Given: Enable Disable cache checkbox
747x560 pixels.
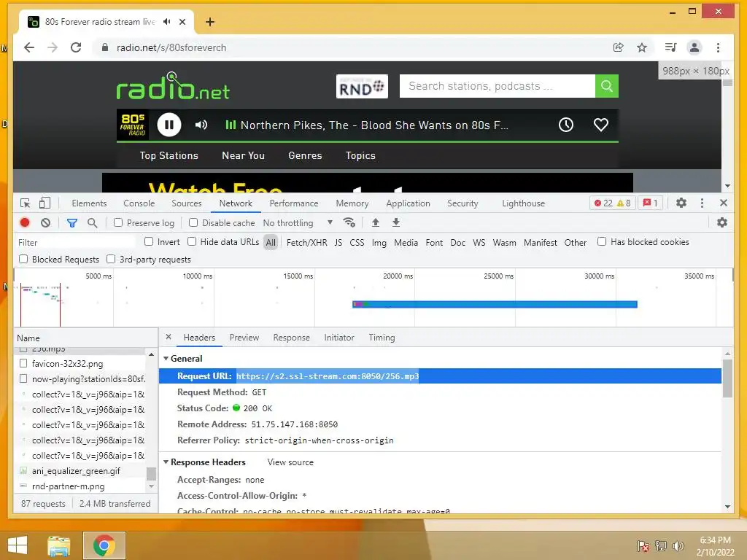Looking at the screenshot, I should pos(193,222).
